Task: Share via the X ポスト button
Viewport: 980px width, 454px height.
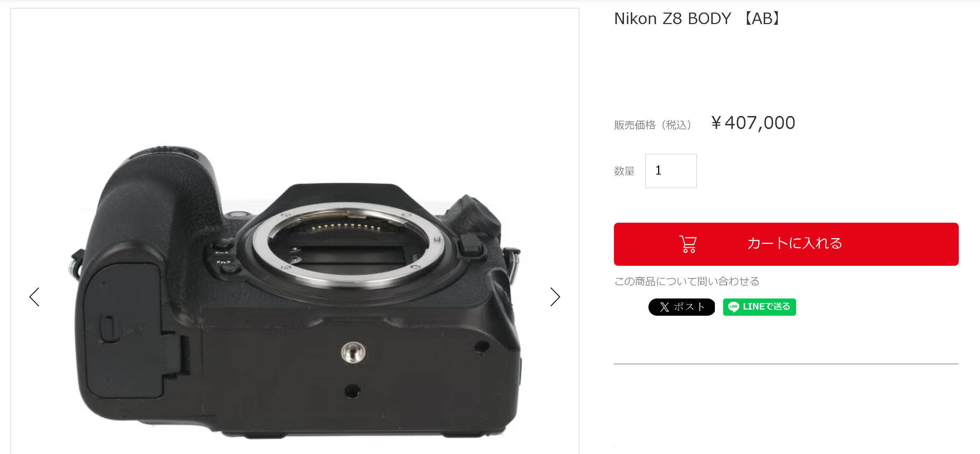Action: click(x=681, y=307)
